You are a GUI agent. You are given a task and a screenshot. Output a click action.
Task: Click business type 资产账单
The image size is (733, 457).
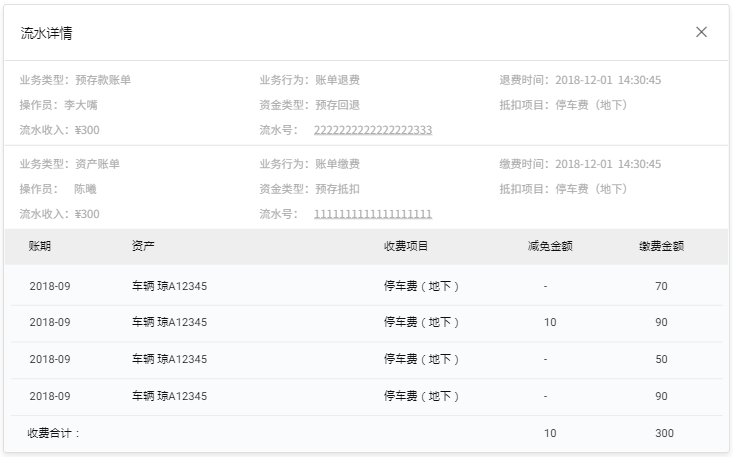click(x=97, y=164)
